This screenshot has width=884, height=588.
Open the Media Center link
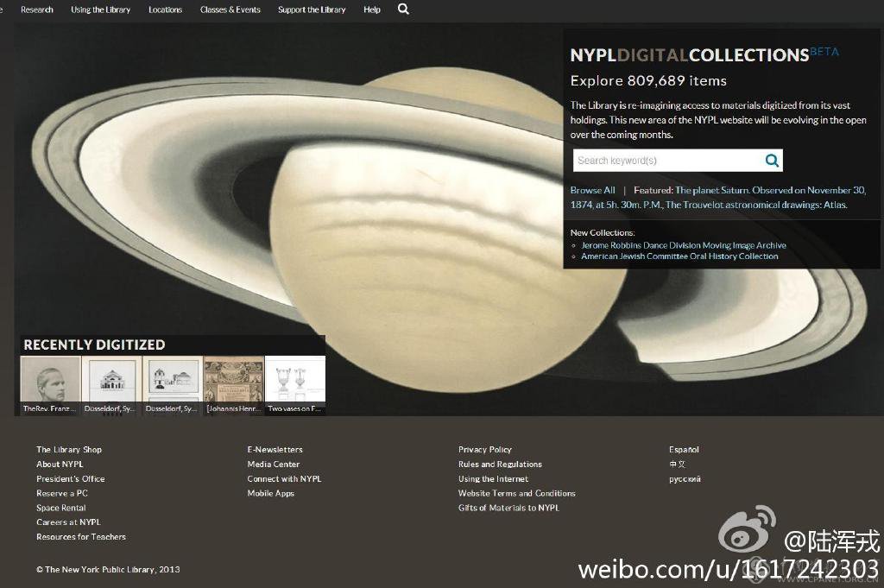274,464
